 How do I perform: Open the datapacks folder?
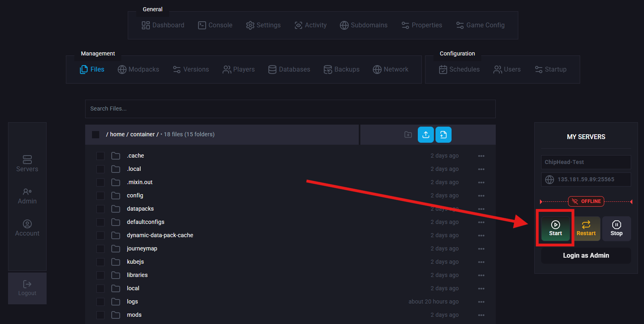140,209
